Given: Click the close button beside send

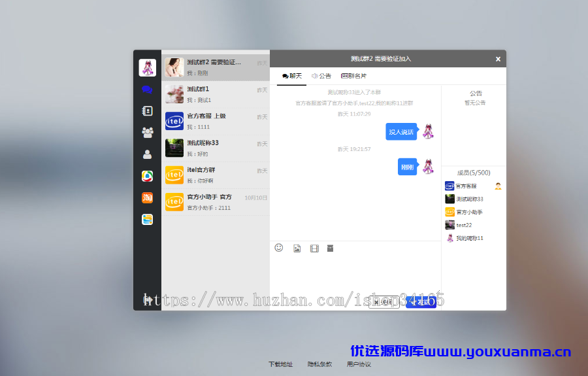Looking at the screenshot, I should point(384,301).
